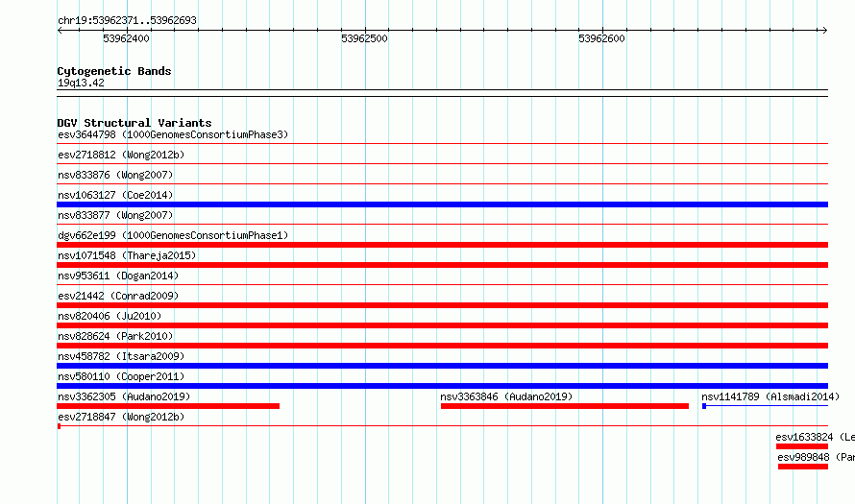The image size is (855, 504).
Task: Click the 53962400 ruler position label
Action: 126,38
